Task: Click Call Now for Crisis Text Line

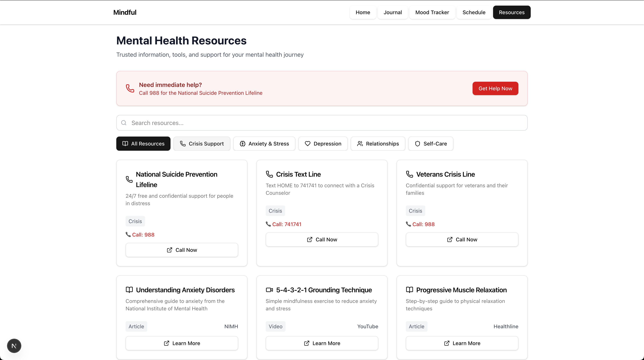Action: point(322,240)
